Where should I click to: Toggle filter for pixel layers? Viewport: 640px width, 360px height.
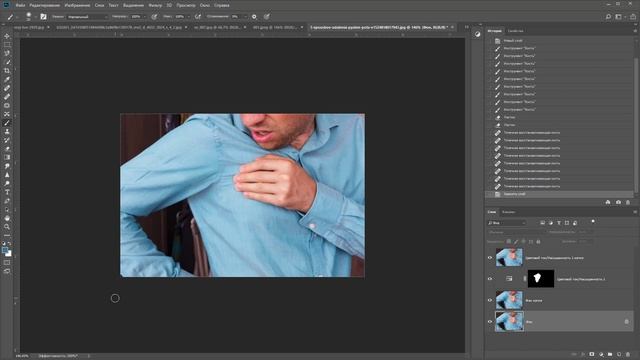[542, 223]
